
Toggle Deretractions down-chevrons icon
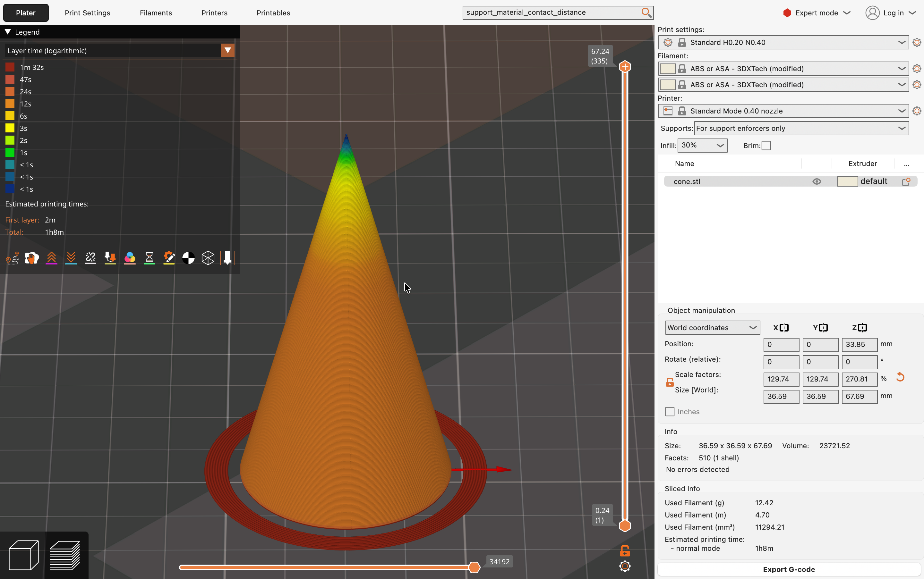[x=71, y=258]
